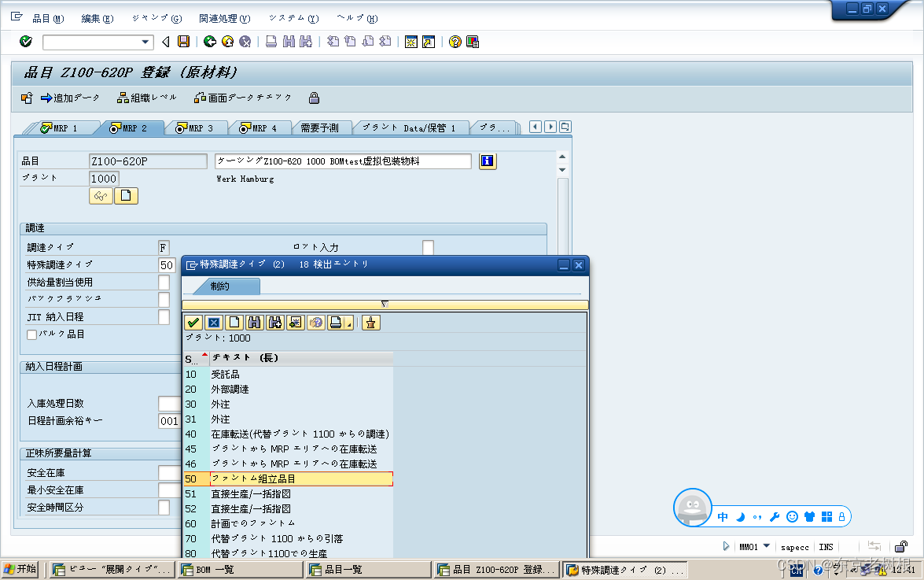The image size is (924, 580).
Task: Switch to the 需要予測 tab
Action: 320,128
